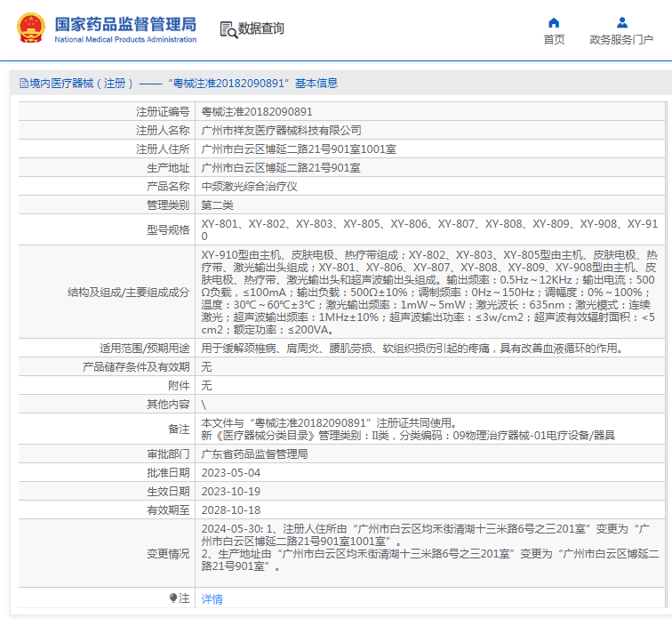Click the 首页 home icon
This screenshot has width=672, height=626.
(554, 22)
